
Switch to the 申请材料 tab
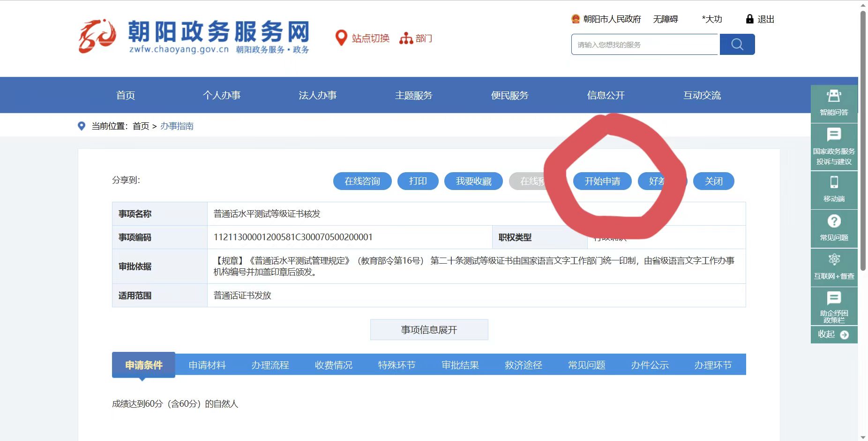[207, 365]
